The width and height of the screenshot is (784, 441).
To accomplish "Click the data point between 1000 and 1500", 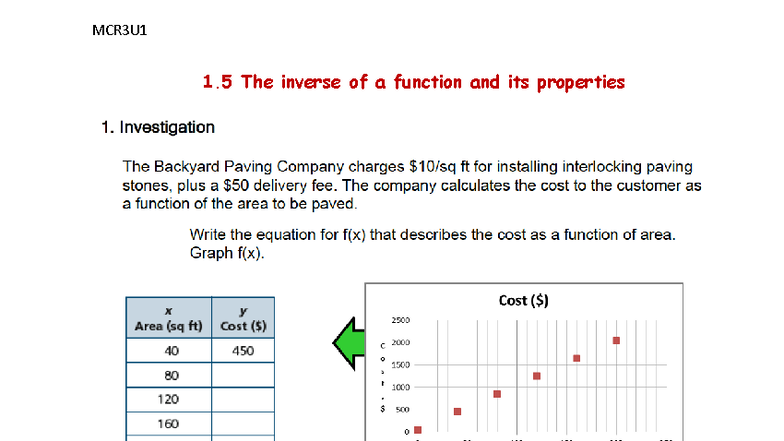I will click(x=536, y=376).
